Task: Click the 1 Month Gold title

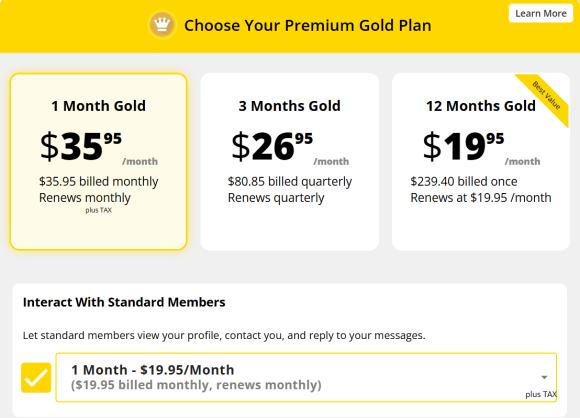Action: (x=98, y=106)
